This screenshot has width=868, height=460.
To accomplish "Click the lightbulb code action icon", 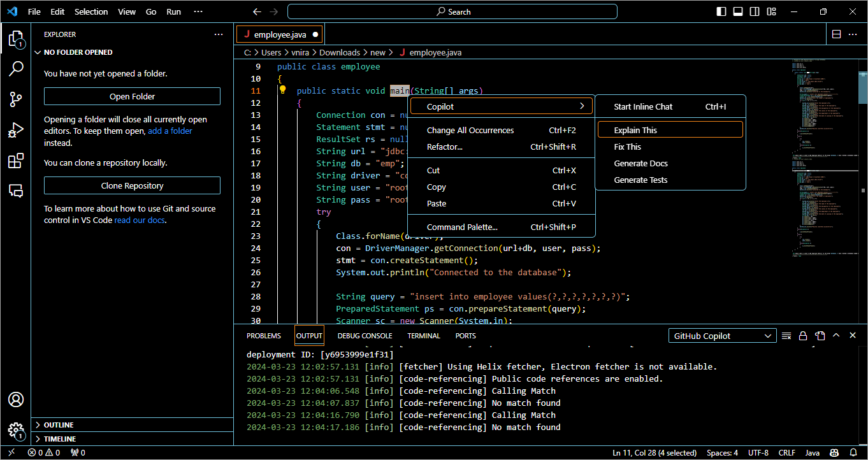I will click(x=282, y=90).
